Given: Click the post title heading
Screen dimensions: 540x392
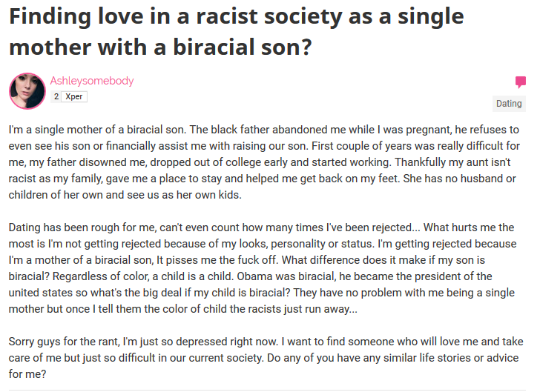Looking at the screenshot, I should coord(236,32).
